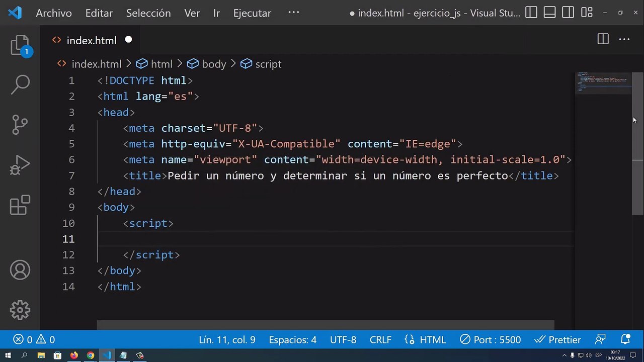Click the horizontal scrollbar thumb below code
The image size is (644, 362).
tap(326, 325)
